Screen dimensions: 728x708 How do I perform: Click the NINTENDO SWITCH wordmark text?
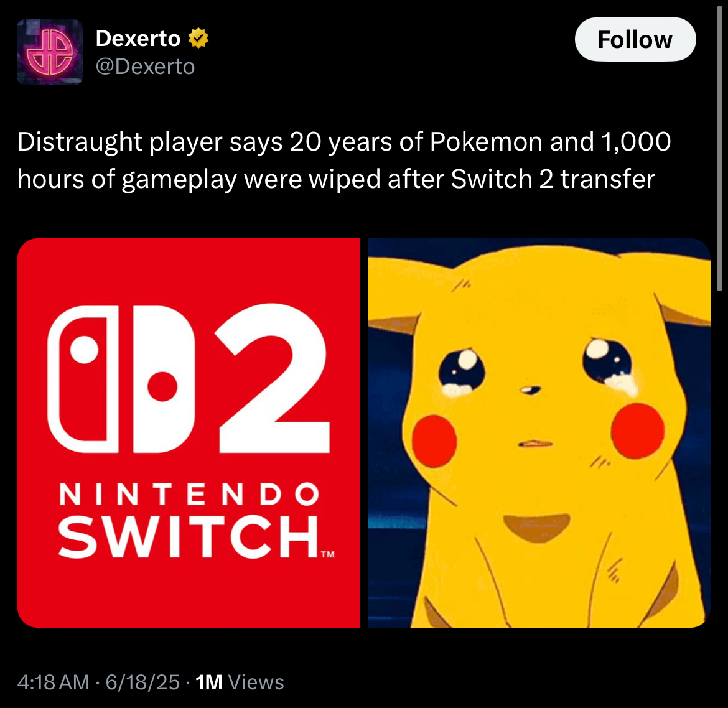[x=189, y=520]
